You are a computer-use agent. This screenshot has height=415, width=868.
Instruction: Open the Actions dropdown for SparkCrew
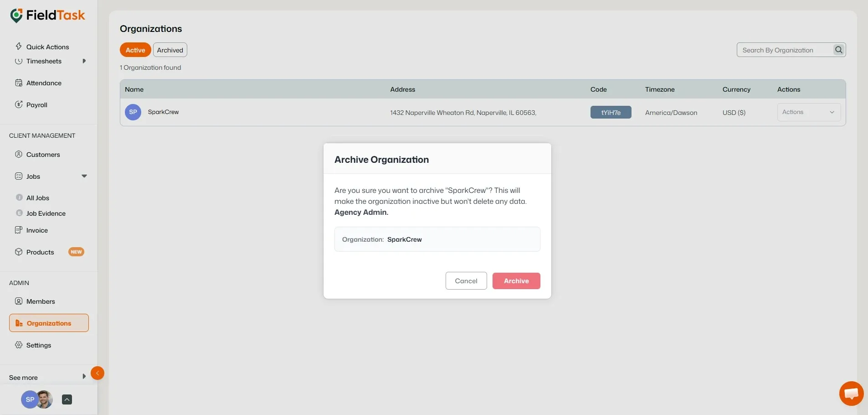tap(809, 112)
